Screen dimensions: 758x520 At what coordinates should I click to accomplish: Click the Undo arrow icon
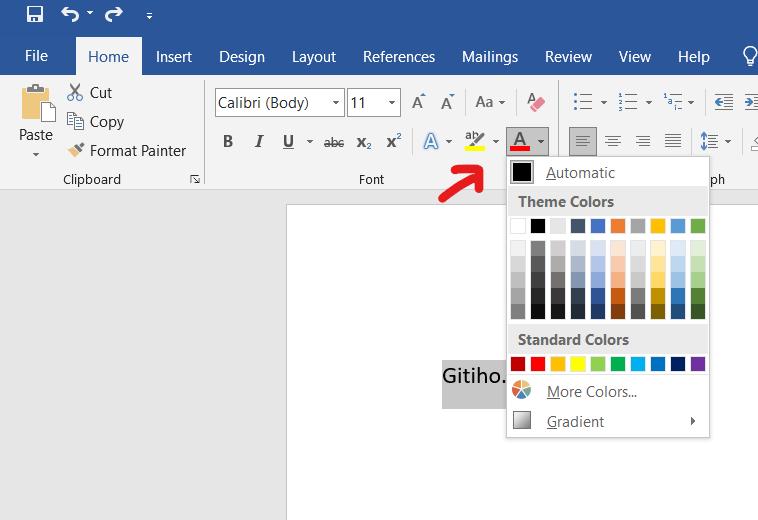pos(69,15)
